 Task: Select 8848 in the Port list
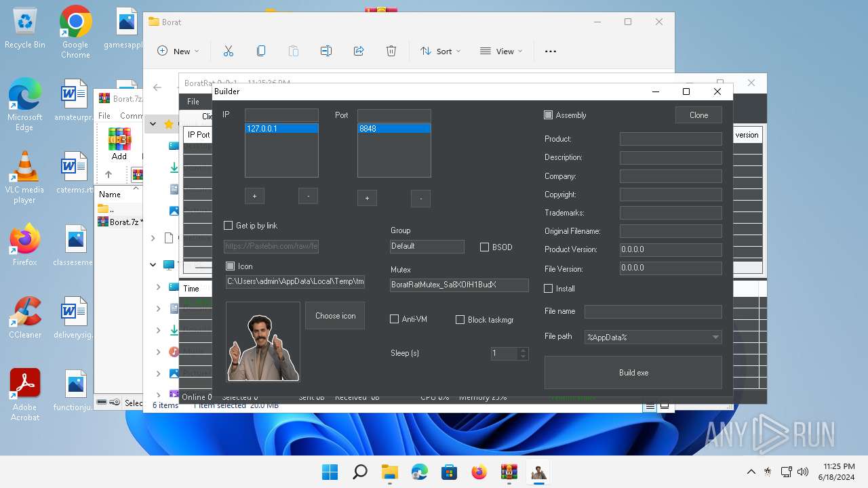(394, 129)
